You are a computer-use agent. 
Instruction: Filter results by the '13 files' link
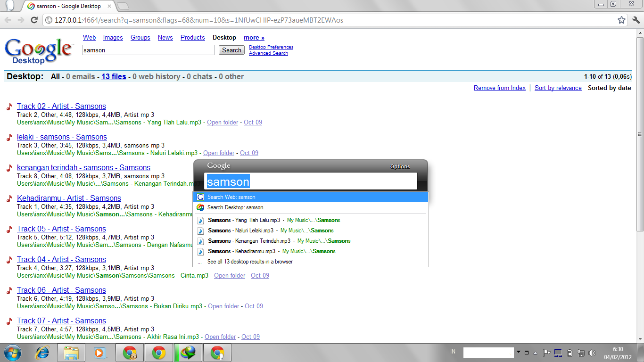114,76
